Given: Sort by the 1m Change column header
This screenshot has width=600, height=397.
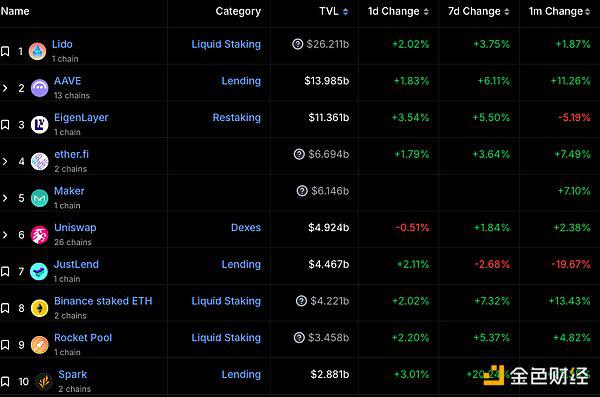Looking at the screenshot, I should 559,11.
